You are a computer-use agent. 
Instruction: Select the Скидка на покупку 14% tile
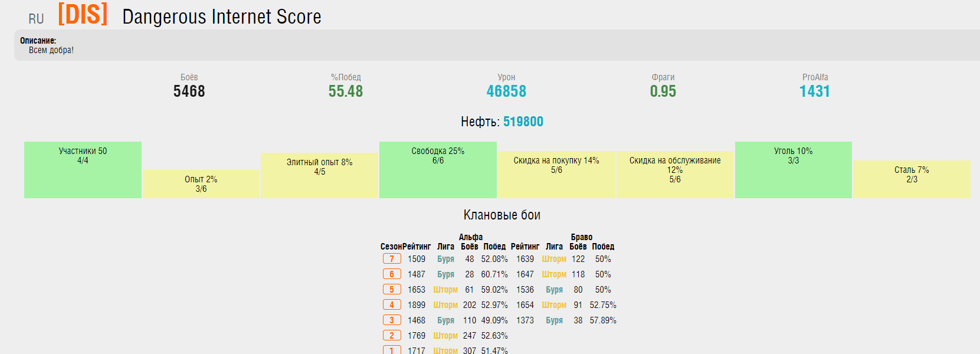(x=556, y=174)
